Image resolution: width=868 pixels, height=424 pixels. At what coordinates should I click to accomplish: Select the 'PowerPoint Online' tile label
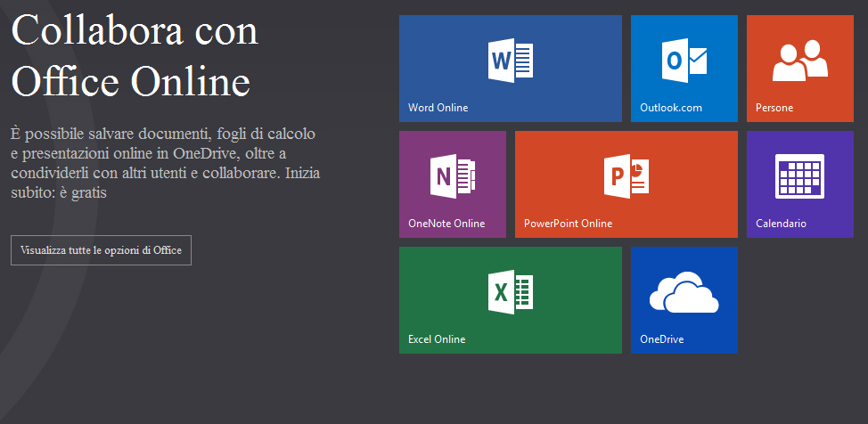[x=568, y=224]
